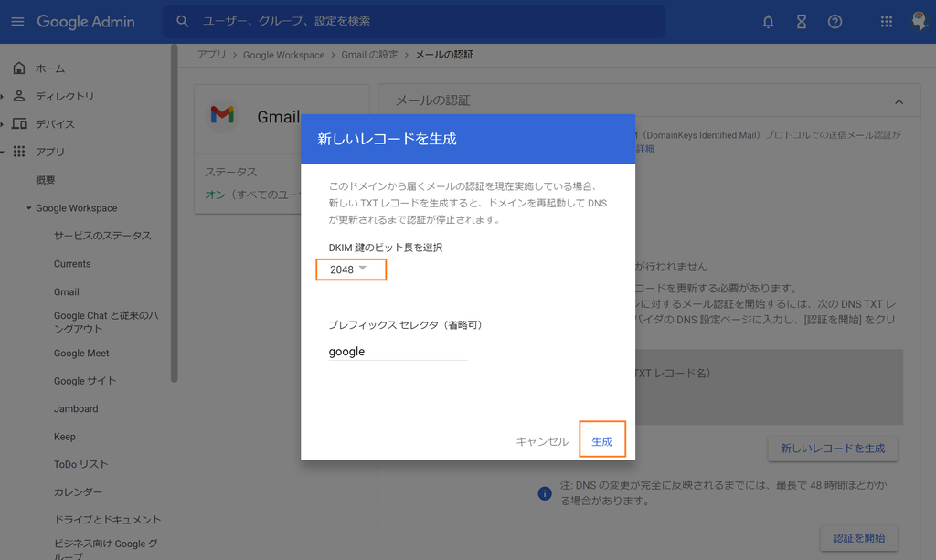
Task: Expand the デバイス sidebar arrow
Action: [3, 124]
